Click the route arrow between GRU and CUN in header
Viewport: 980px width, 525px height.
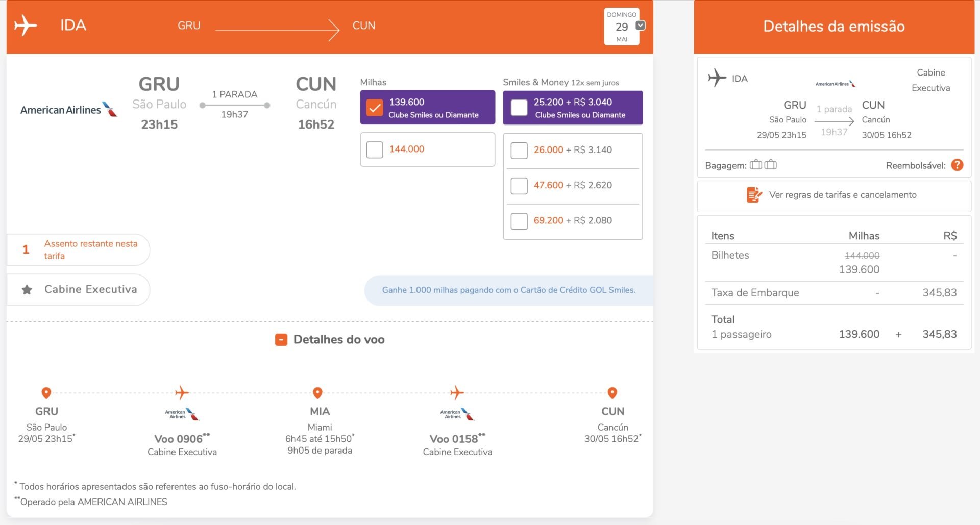pyautogui.click(x=277, y=30)
